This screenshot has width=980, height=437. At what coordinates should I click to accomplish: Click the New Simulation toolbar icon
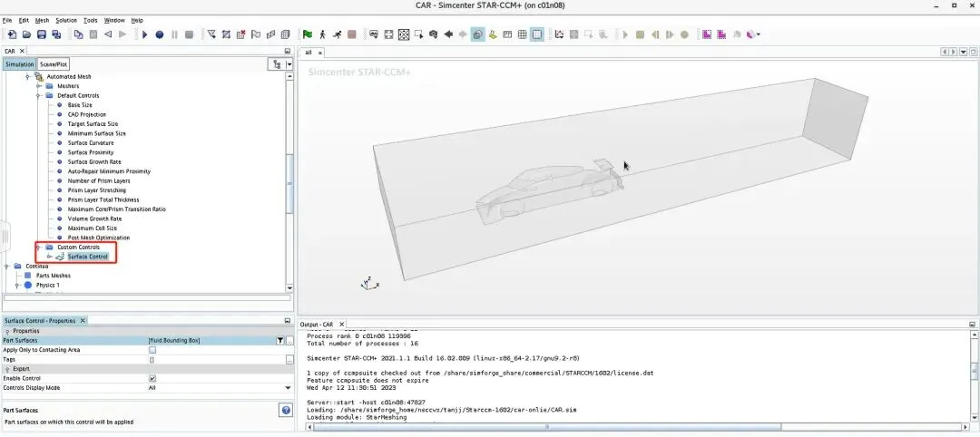pyautogui.click(x=12, y=35)
